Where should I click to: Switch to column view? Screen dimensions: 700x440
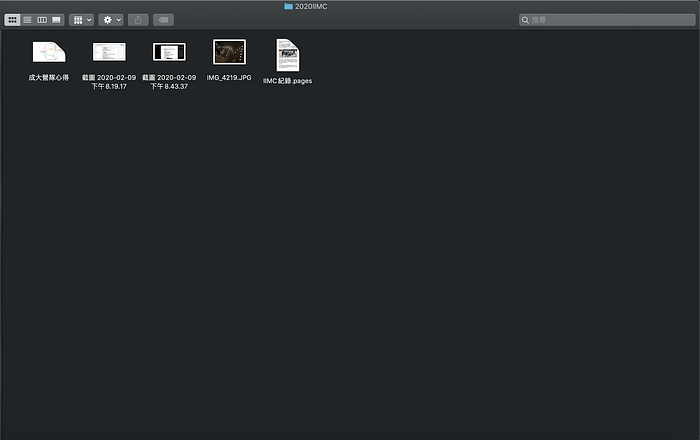(42, 20)
